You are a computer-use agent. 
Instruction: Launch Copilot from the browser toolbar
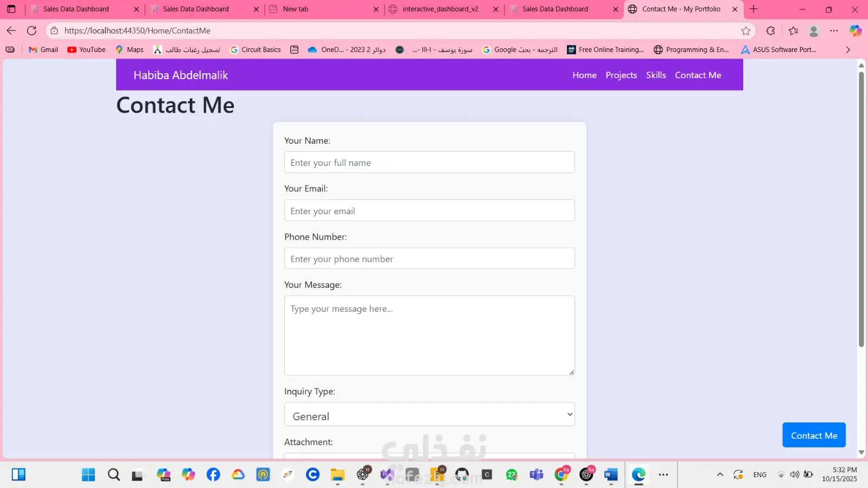(856, 31)
